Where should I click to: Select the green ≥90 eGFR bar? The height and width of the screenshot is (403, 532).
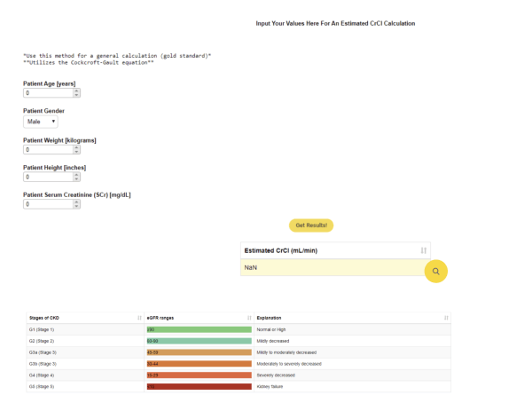(x=199, y=329)
